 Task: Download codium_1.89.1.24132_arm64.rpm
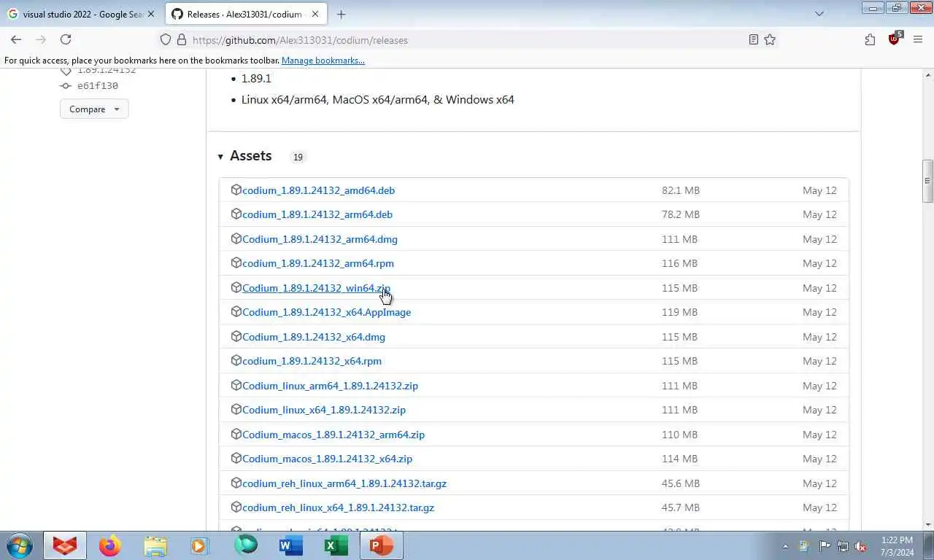(x=318, y=263)
